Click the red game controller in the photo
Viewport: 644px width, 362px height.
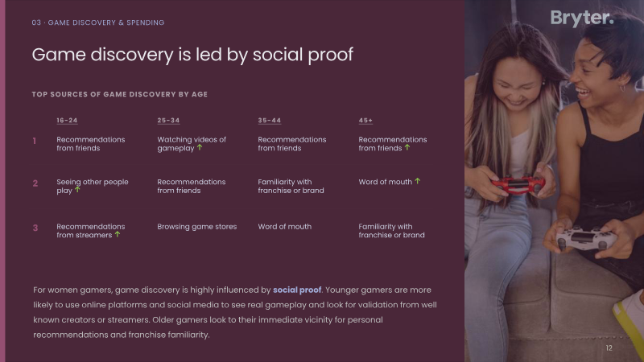tap(518, 184)
